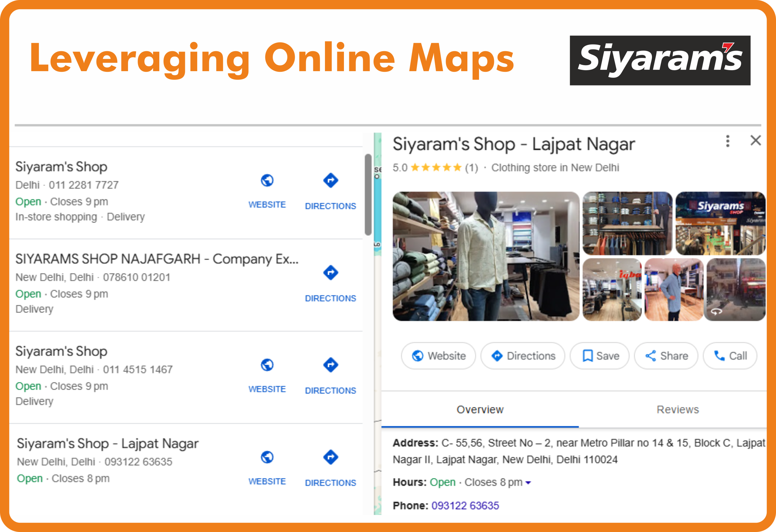Save the Lajpat Nagar shop
Image resolution: width=776 pixels, height=532 pixels.
pos(600,356)
